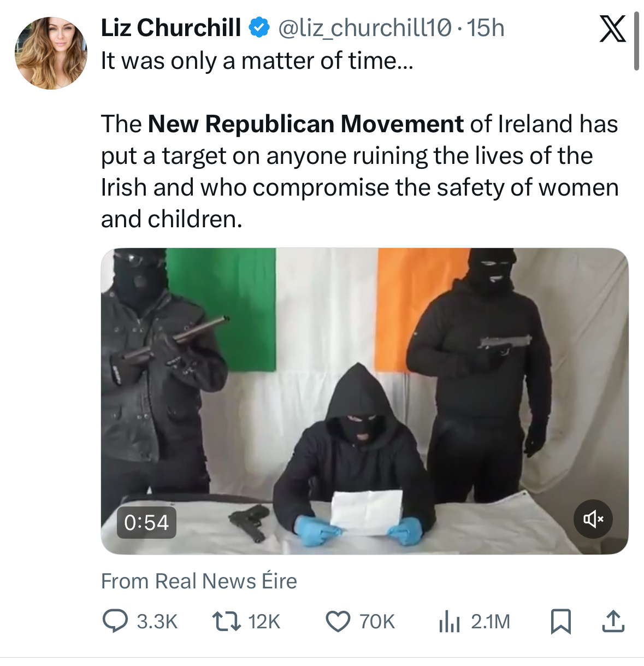Bookmark the post
The height and width of the screenshot is (666, 644).
point(560,622)
